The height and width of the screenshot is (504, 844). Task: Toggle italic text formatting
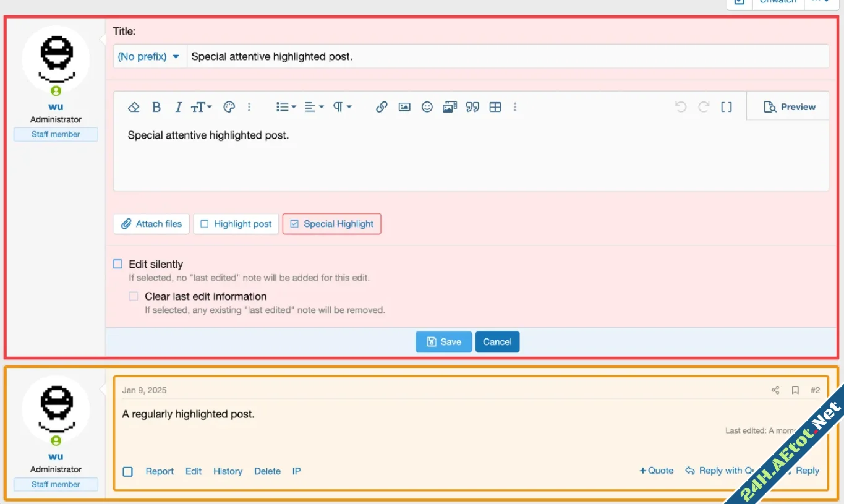(x=178, y=107)
